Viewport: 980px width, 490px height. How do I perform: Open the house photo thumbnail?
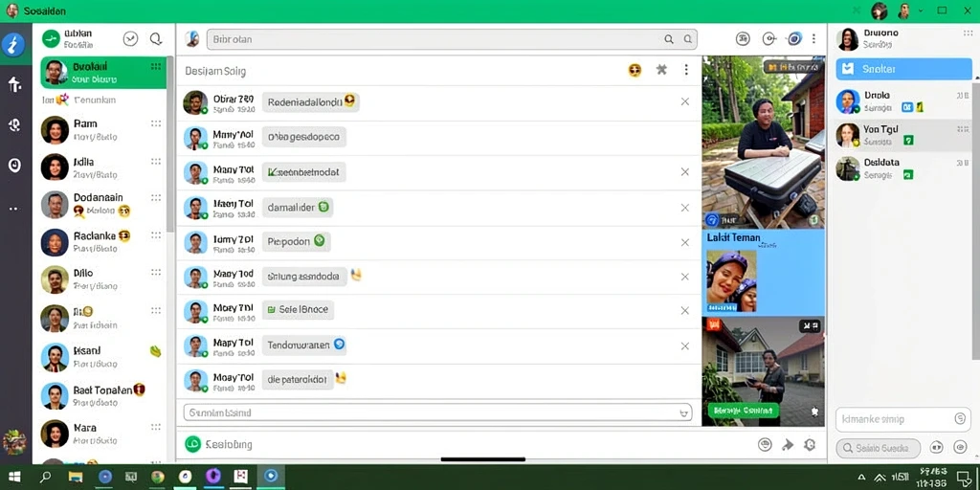763,371
